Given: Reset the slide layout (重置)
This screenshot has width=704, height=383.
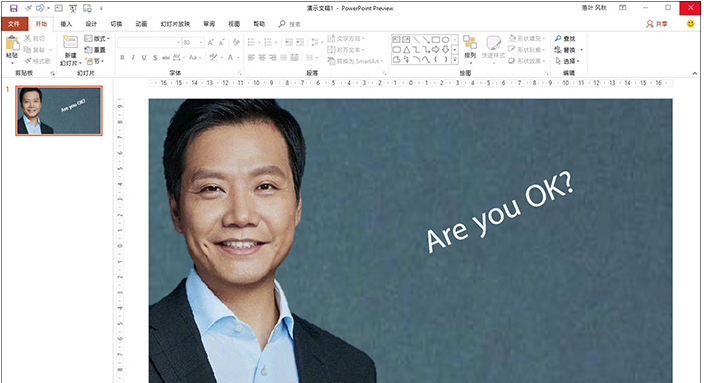Looking at the screenshot, I should (95, 49).
